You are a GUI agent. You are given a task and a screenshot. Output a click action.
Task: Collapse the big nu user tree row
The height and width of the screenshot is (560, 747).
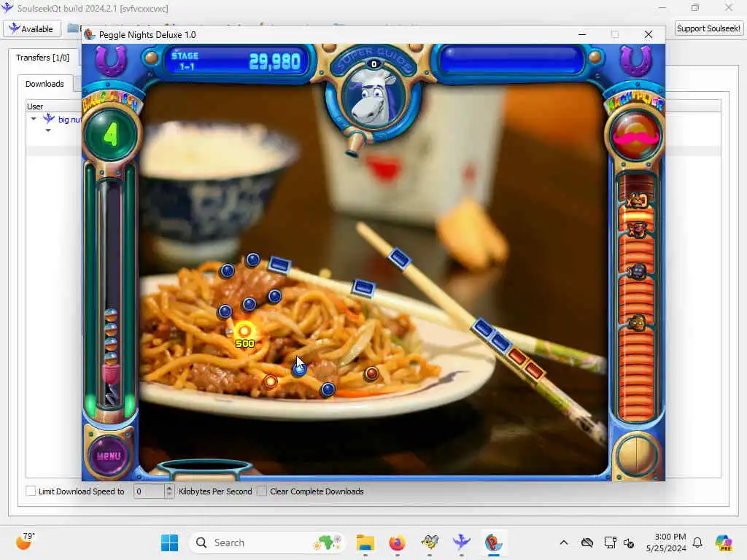click(x=34, y=119)
